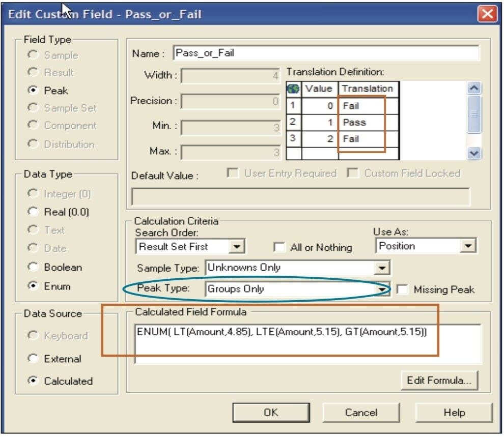Viewport: 504px width, 437px height.
Task: Click the Edit Formula button
Action: (439, 380)
